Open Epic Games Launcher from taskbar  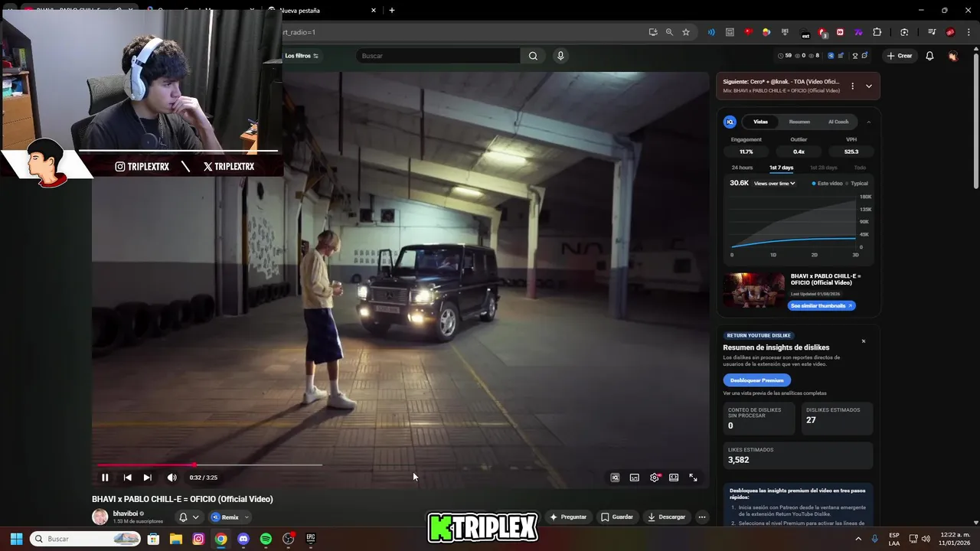tap(311, 539)
